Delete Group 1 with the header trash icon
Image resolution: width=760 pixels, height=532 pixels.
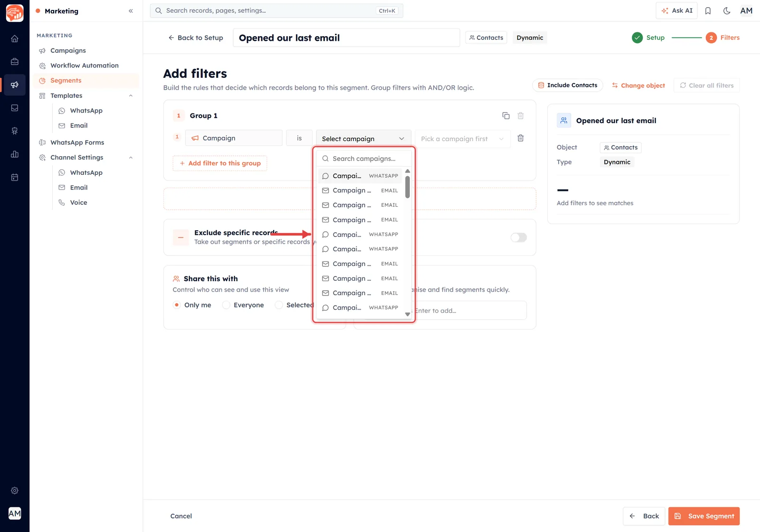click(x=521, y=115)
